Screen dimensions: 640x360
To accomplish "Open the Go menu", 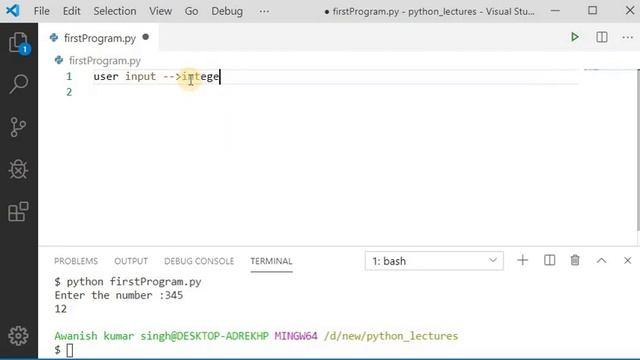I will (191, 11).
